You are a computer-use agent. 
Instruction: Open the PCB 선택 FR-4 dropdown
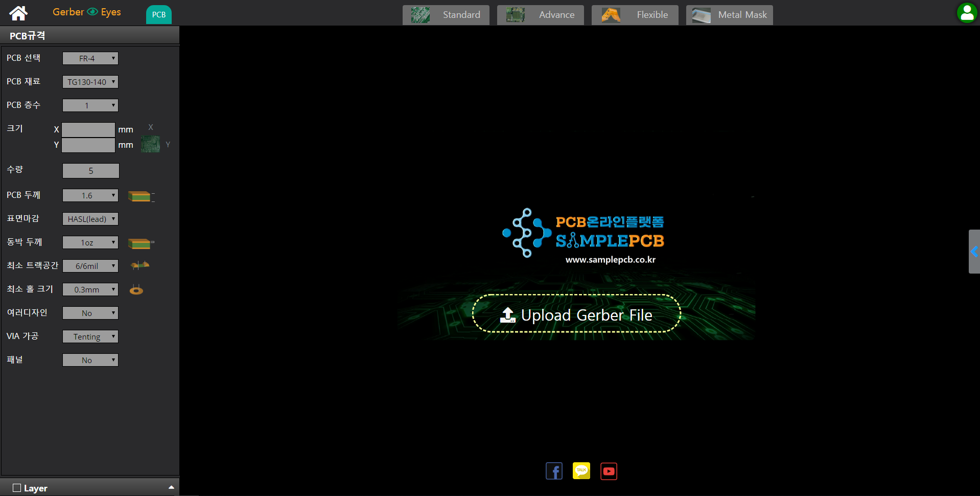pos(90,58)
